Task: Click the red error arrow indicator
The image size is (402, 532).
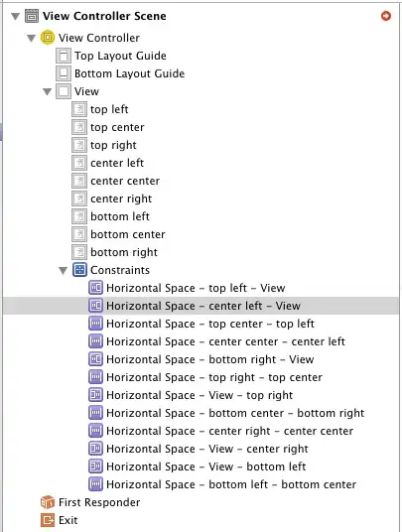Action: click(x=386, y=16)
